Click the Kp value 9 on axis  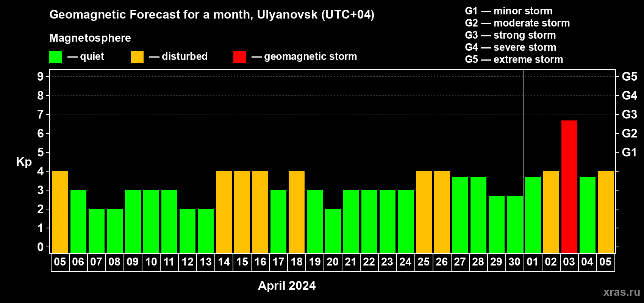(41, 77)
